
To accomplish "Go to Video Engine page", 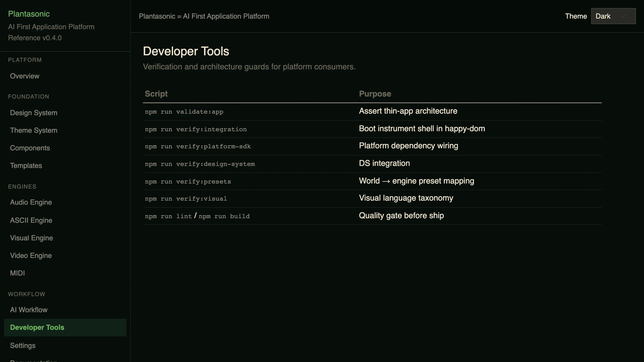I will point(65,255).
